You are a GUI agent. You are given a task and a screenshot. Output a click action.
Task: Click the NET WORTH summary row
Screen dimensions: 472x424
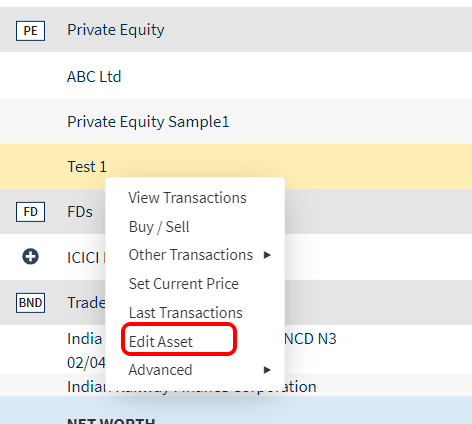point(236,410)
